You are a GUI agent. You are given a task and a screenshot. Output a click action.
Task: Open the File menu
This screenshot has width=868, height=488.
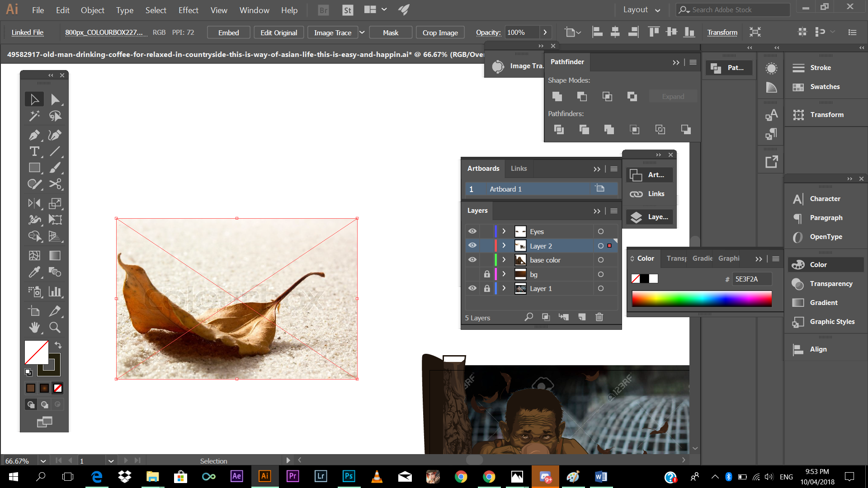[x=38, y=10]
